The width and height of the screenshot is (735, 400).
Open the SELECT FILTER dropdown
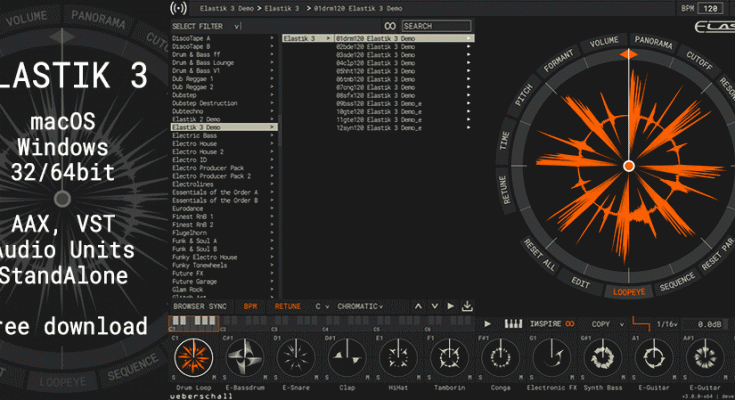pyautogui.click(x=222, y=26)
